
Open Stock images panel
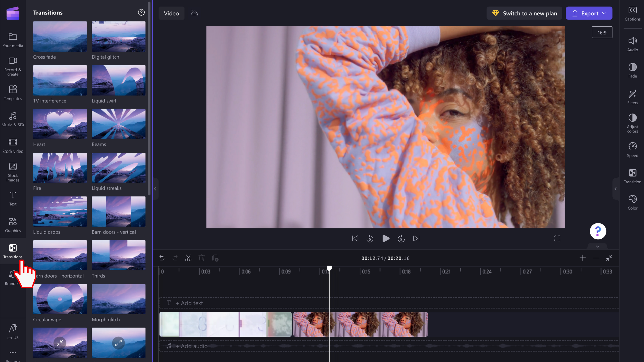click(13, 172)
